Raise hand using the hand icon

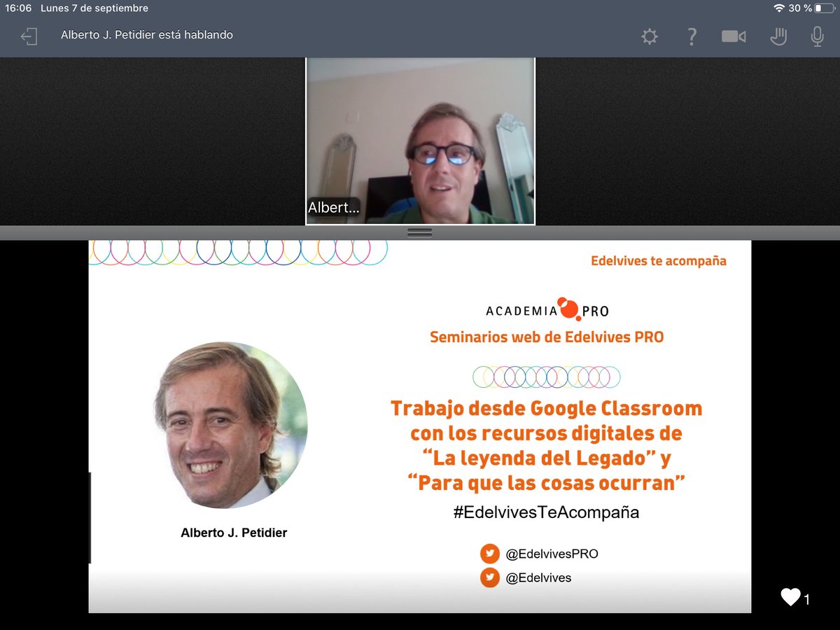click(778, 36)
